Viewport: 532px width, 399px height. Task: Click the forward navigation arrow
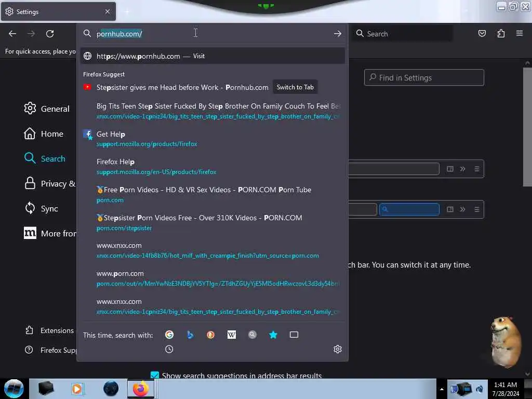(x=31, y=34)
